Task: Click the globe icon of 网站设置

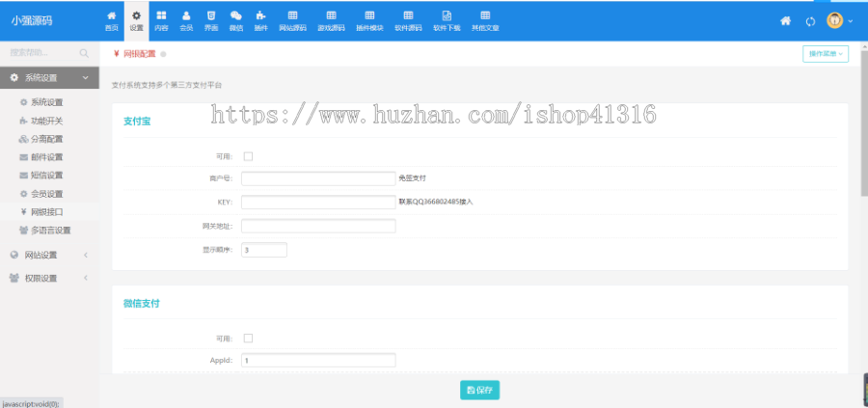Action: (x=14, y=256)
